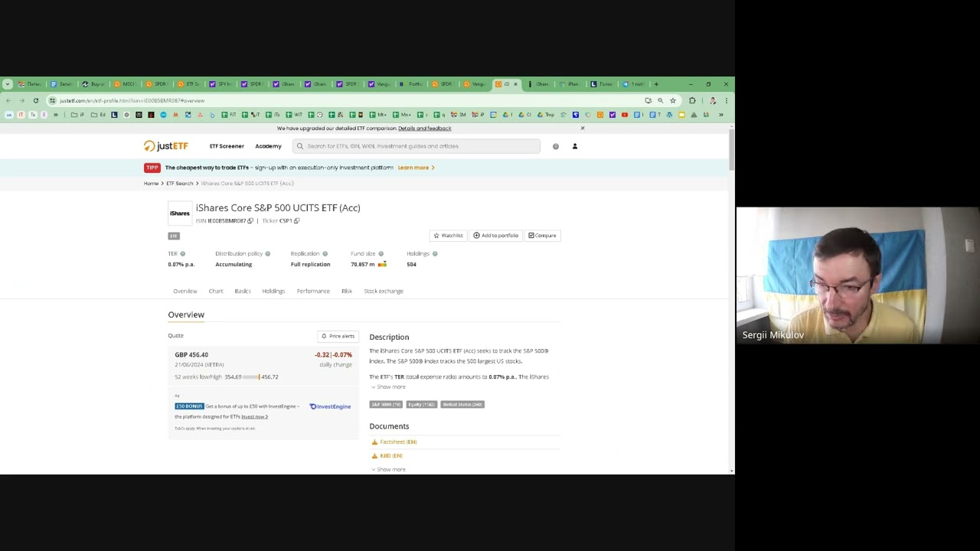Show Distribution policy info icon
The width and height of the screenshot is (980, 551).
(x=267, y=254)
